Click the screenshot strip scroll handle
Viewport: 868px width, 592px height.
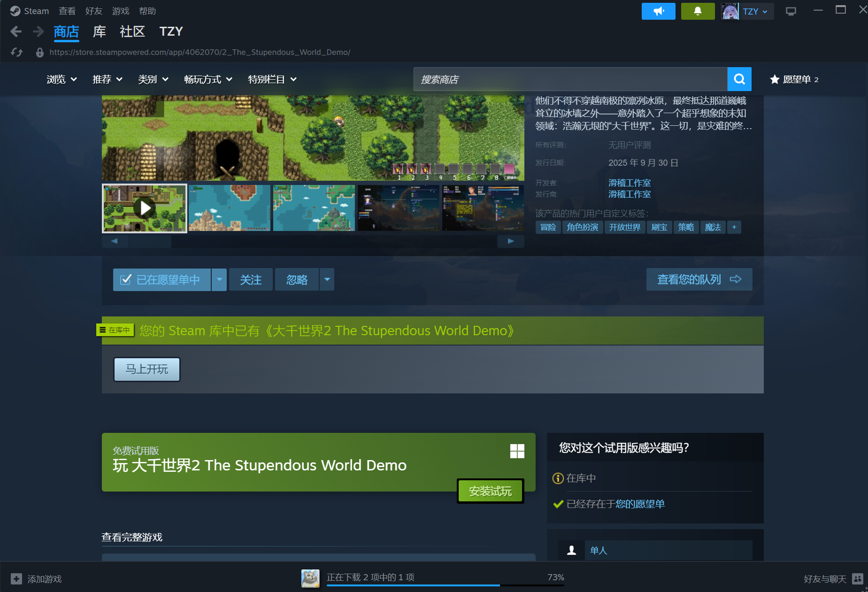150,241
